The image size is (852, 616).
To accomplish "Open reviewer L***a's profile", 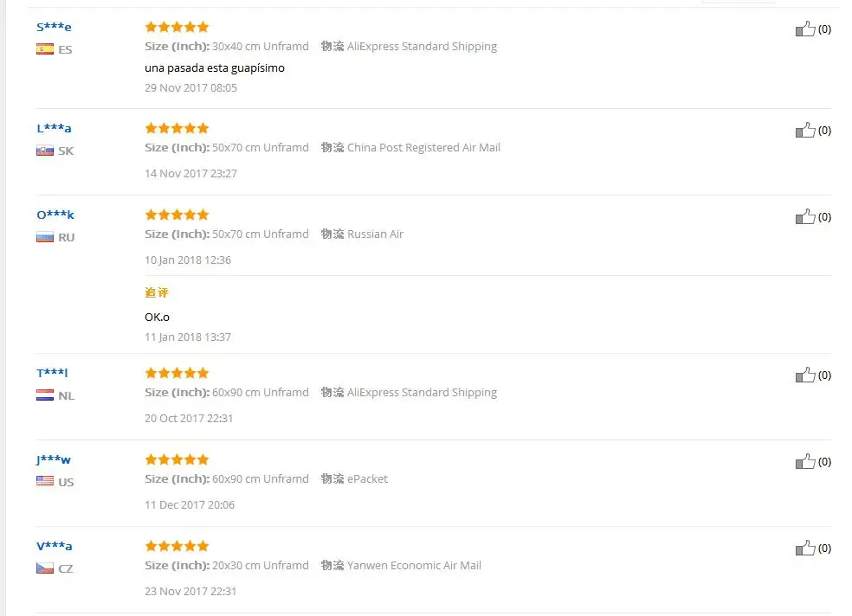I will (x=54, y=128).
